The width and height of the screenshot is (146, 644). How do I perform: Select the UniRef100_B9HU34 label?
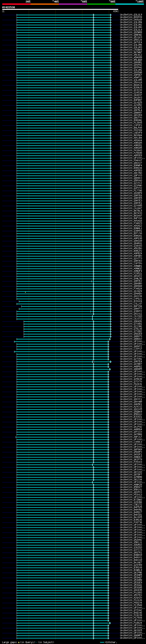tap(131, 168)
